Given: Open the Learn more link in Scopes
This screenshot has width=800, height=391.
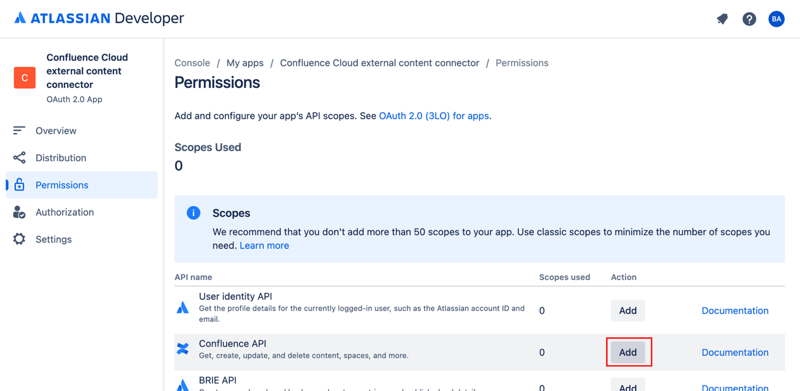Looking at the screenshot, I should coord(264,246).
